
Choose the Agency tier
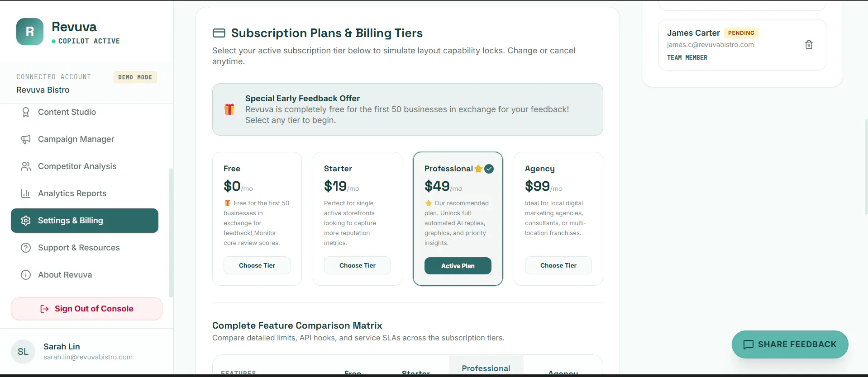tap(558, 265)
